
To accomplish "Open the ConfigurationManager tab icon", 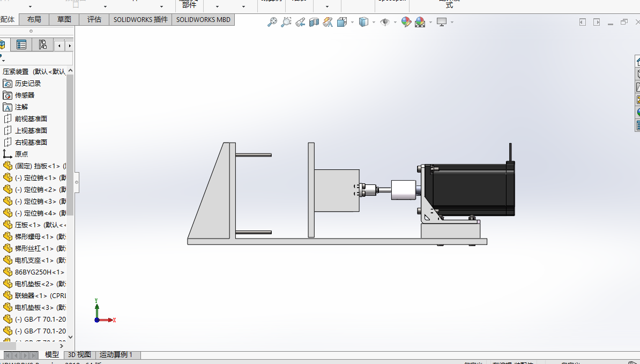I will (42, 44).
